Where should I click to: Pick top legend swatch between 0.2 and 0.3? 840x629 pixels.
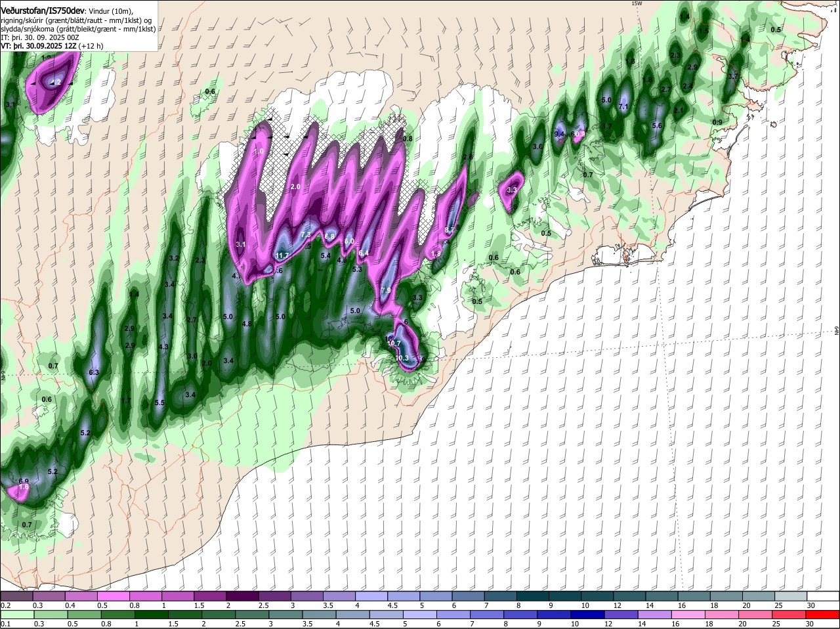click(x=16, y=596)
